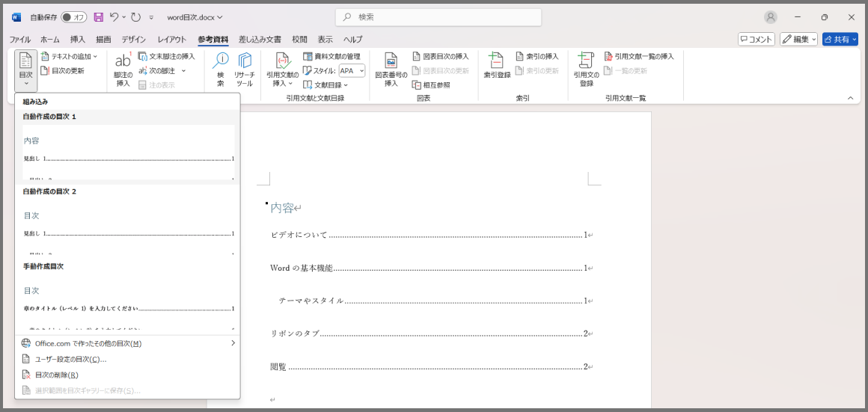Click 文末脚注の挿入 insert endnote
Viewport: 868px width, 412px height.
(x=167, y=56)
